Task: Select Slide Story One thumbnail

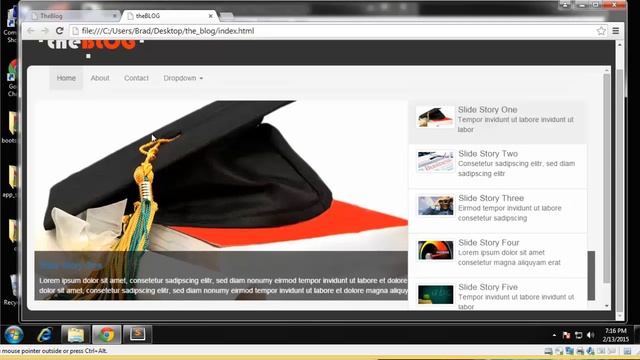Action: click(x=435, y=117)
